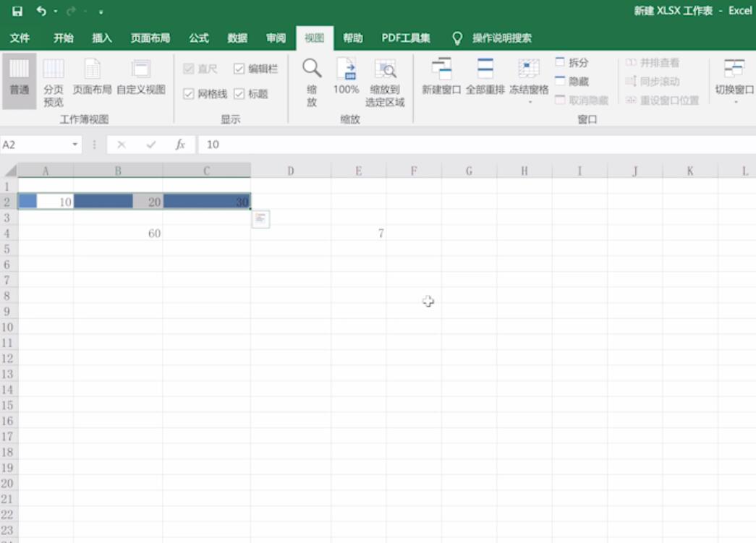Select row 10 header

click(8, 327)
